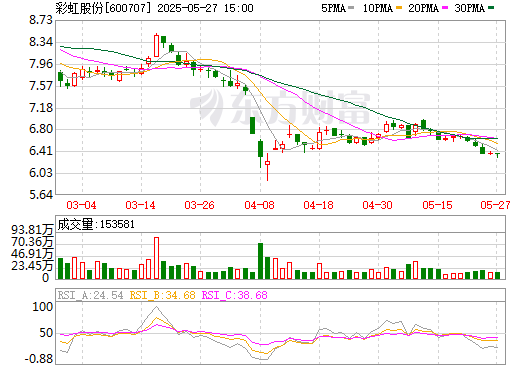Viewport: 520px width, 365px height.
Task: Click price axis label 7.57
Action: [41, 86]
